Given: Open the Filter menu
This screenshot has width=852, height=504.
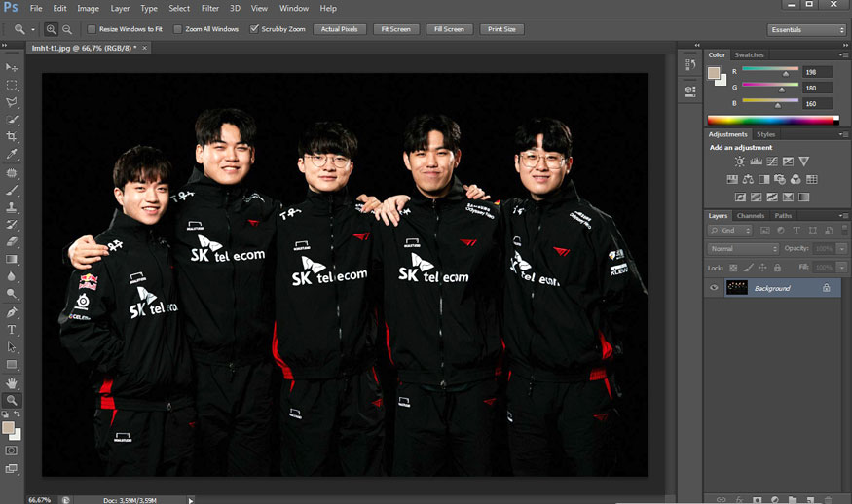Looking at the screenshot, I should [x=210, y=8].
